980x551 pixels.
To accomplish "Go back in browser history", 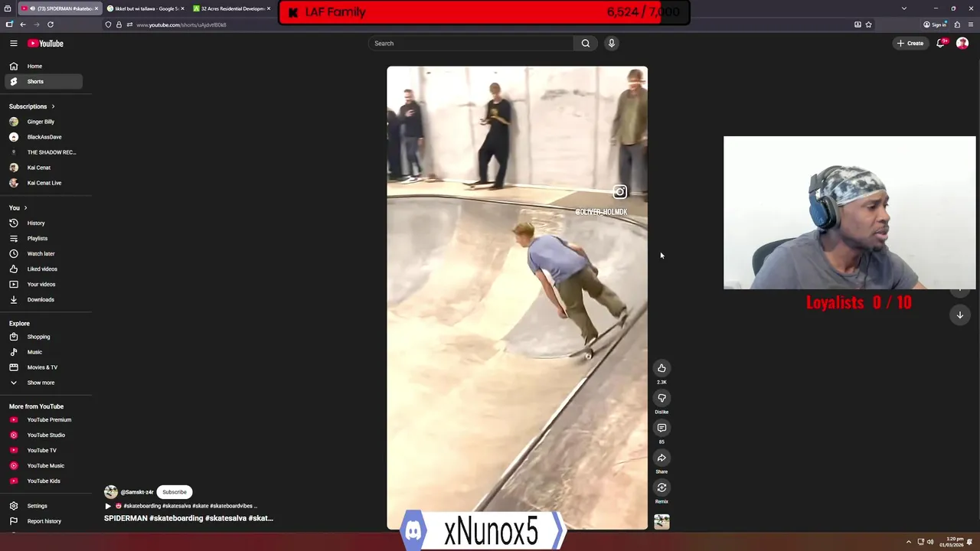I will [23, 24].
